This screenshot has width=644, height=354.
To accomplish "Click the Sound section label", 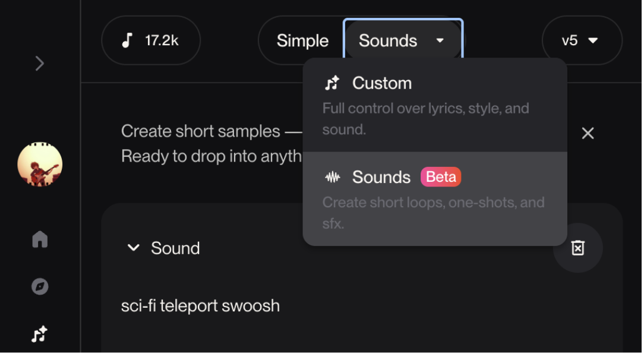I will 175,248.
